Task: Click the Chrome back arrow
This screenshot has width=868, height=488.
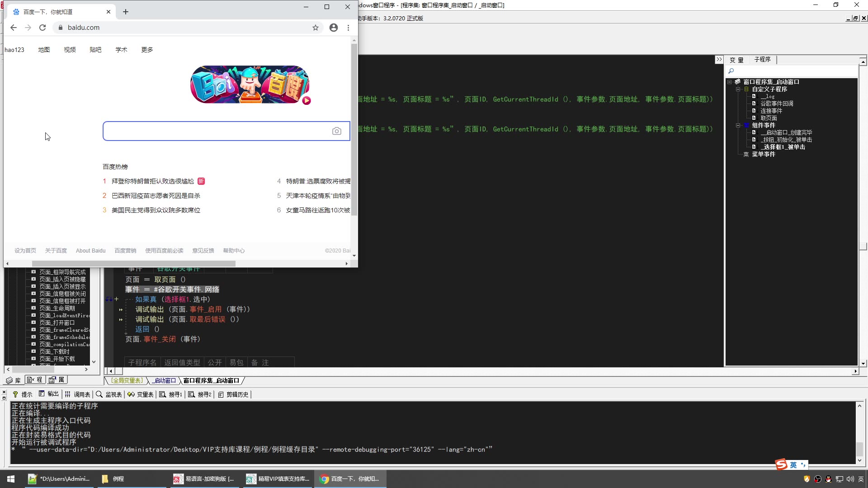Action: point(14,28)
